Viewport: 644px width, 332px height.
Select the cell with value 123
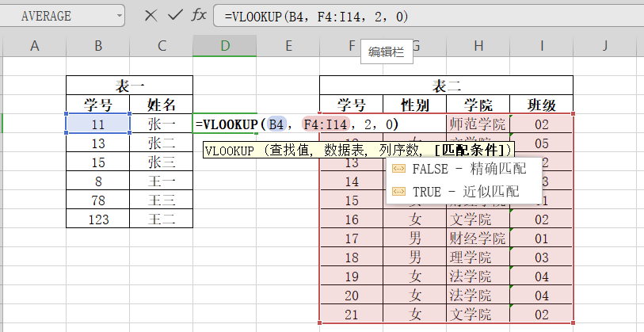[x=98, y=219]
